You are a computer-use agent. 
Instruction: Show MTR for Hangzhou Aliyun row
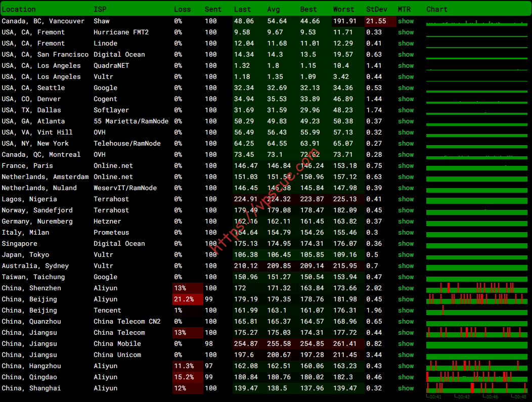tap(406, 366)
